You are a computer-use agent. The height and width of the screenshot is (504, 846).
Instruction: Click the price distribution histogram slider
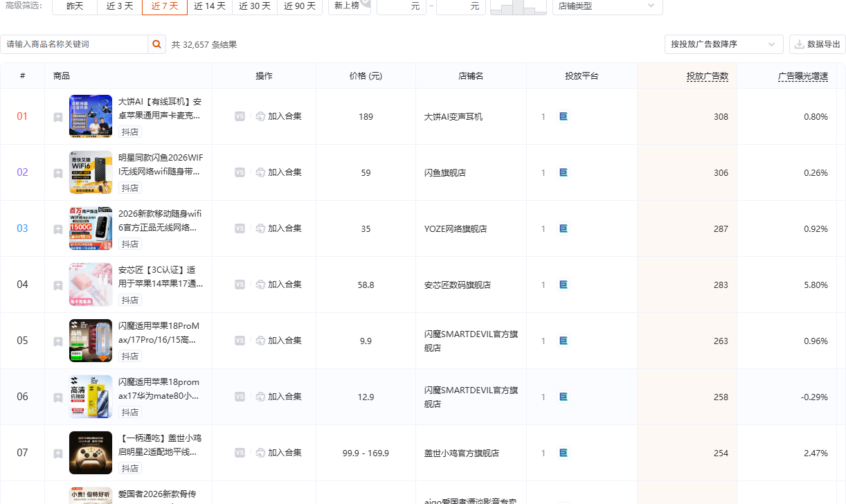point(518,7)
